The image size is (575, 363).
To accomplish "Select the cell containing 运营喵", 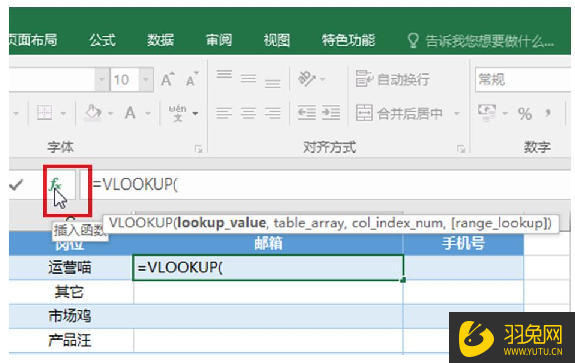I will tap(71, 267).
